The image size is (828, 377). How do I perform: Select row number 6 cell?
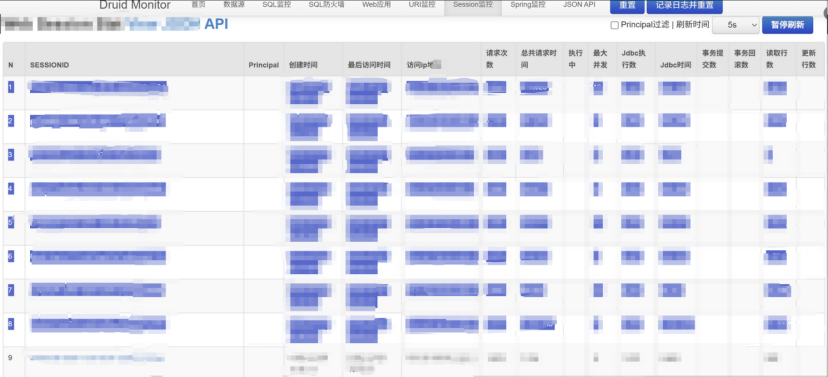14,262
